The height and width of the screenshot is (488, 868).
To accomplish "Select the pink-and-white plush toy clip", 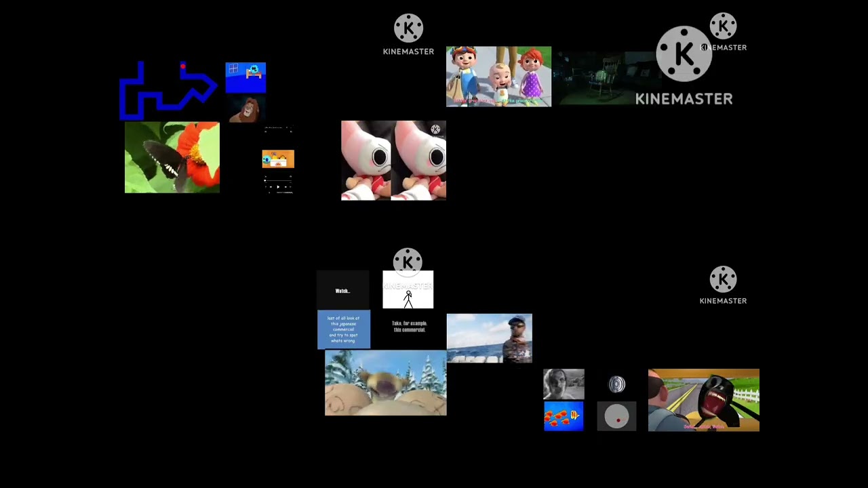I will coord(393,161).
